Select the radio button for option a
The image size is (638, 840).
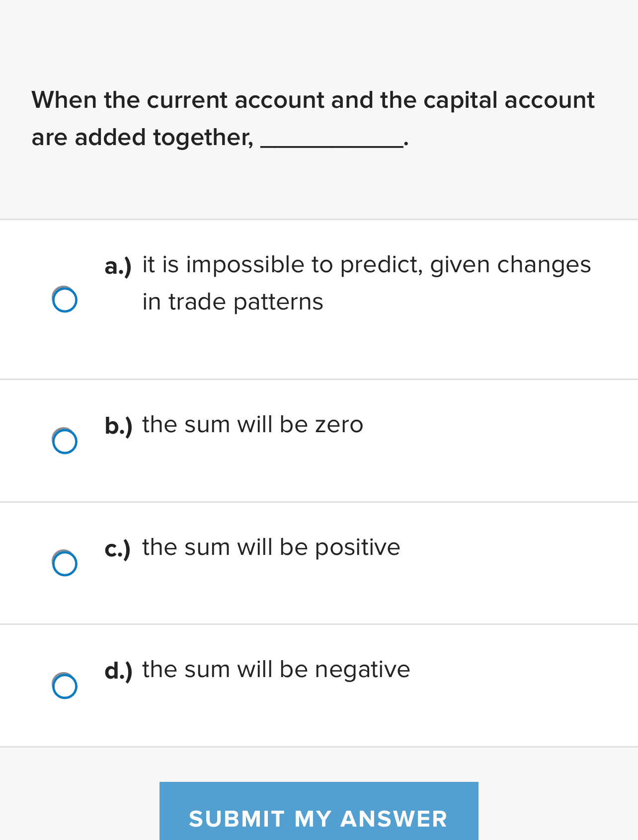click(x=65, y=299)
